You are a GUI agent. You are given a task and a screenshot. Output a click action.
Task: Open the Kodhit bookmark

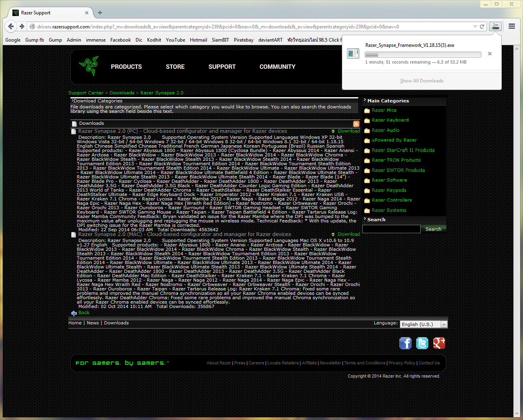pos(154,40)
